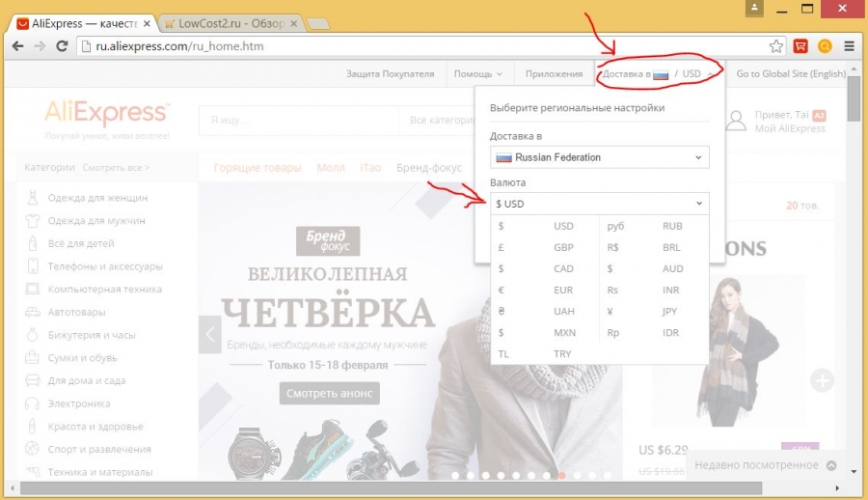Bookmark page with the star icon
This screenshot has height=500, width=868.
coord(776,46)
